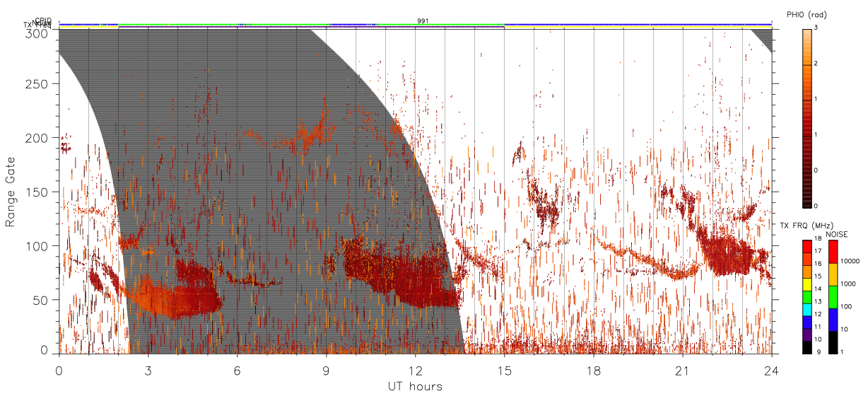Click the "14" TX FRQ legend label

coord(818,289)
